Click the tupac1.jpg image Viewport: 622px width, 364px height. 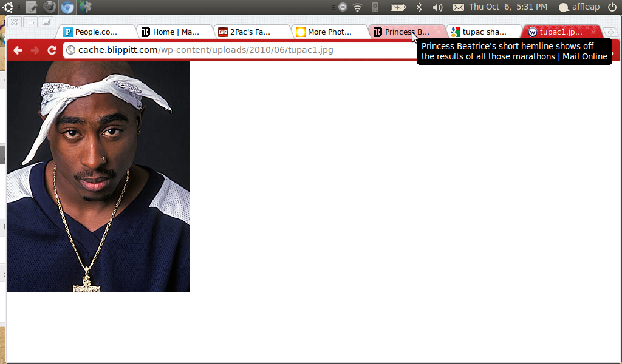98,177
